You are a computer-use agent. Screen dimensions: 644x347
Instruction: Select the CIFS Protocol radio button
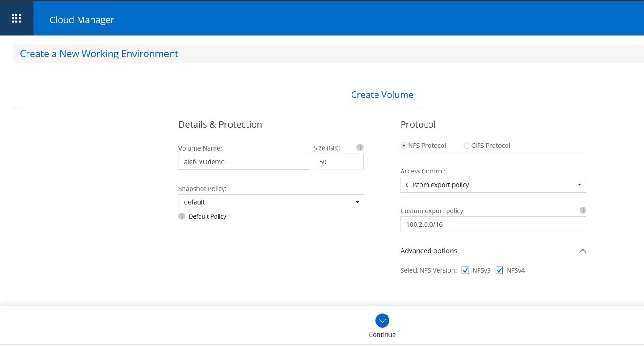pos(467,146)
